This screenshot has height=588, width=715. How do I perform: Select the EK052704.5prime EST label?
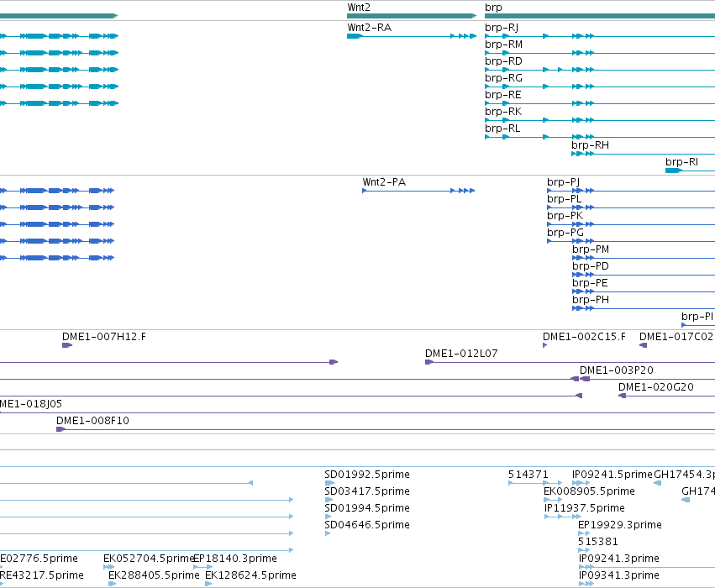[x=149, y=559]
